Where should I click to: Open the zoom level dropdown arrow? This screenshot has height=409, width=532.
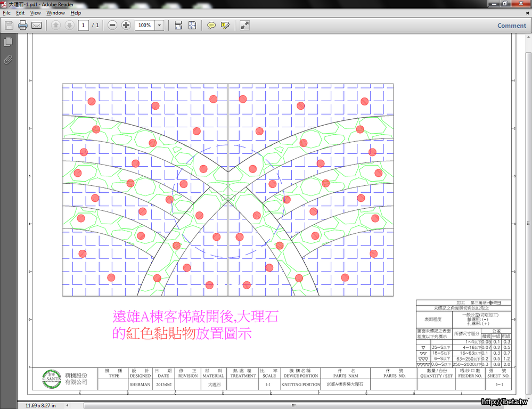click(x=159, y=25)
